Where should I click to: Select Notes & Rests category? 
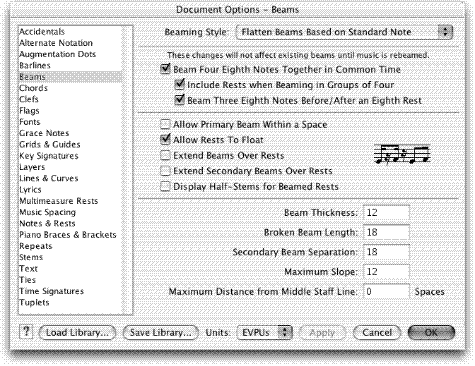tap(70, 223)
